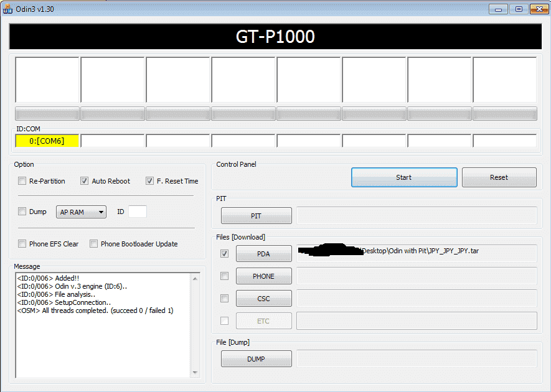Screen dimensions: 551x392
Task: Click the PHONE file select button
Action: pos(263,276)
